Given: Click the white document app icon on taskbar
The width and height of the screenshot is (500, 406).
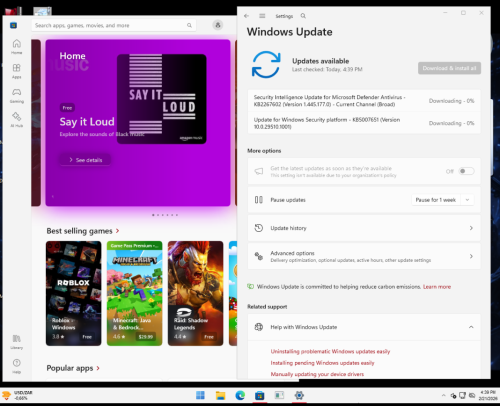Looking at the screenshot, I should [x=279, y=395].
